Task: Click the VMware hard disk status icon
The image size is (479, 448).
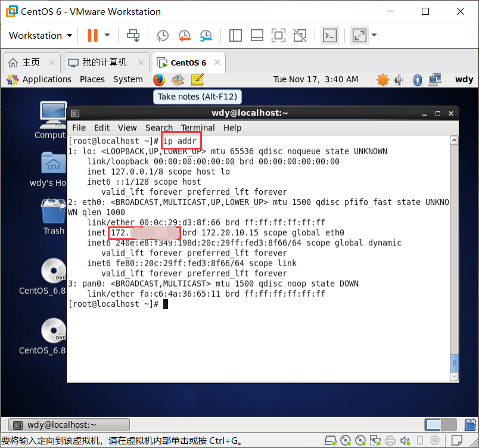Action: tap(330, 440)
